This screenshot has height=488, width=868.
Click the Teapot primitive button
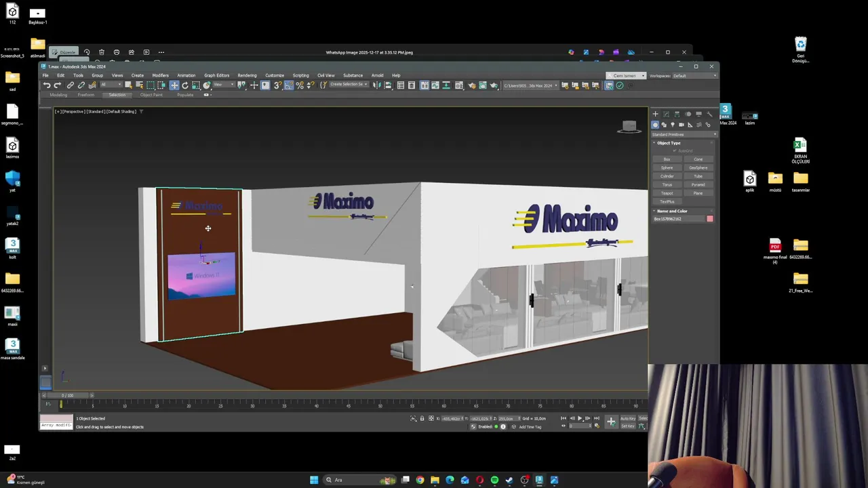[667, 193]
